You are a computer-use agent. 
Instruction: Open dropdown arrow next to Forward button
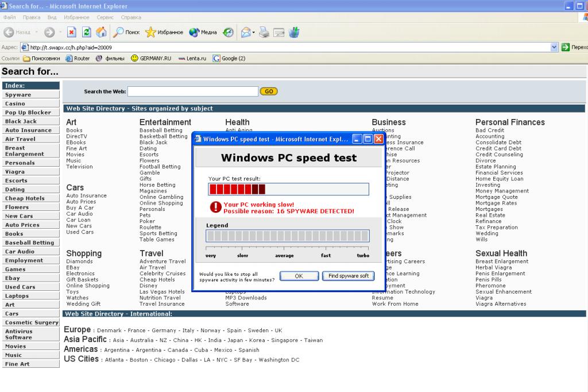(60, 32)
